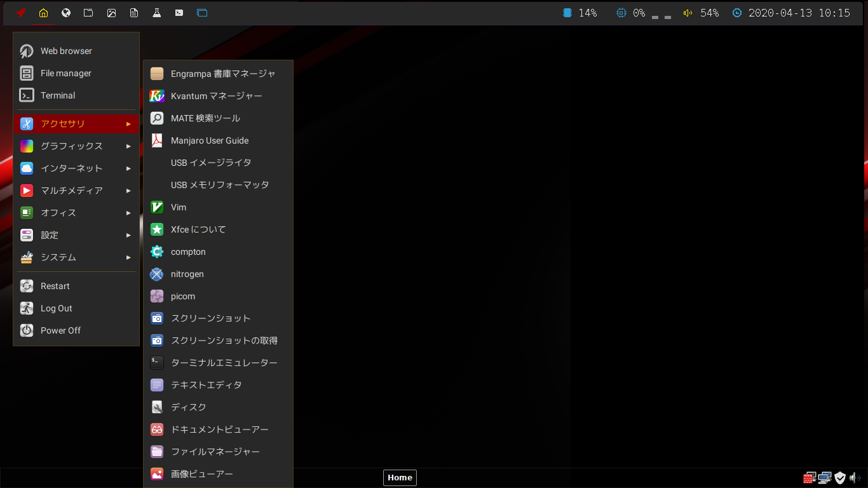Open スクリーンショット camera entry
This screenshot has width=868, height=488.
(x=218, y=318)
